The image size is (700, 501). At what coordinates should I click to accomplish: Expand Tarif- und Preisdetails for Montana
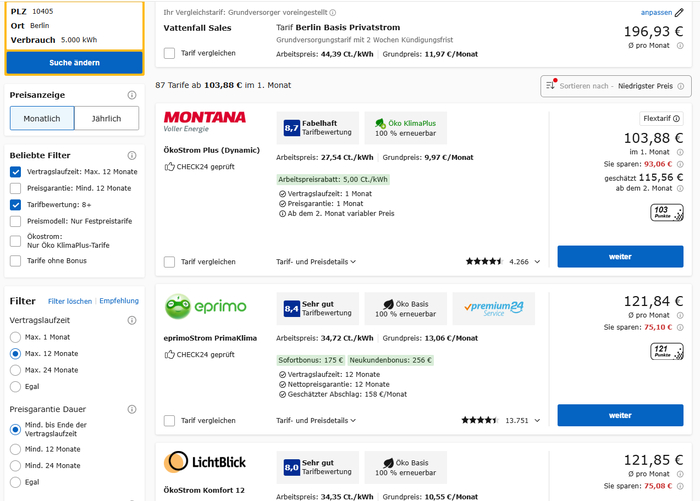click(316, 262)
